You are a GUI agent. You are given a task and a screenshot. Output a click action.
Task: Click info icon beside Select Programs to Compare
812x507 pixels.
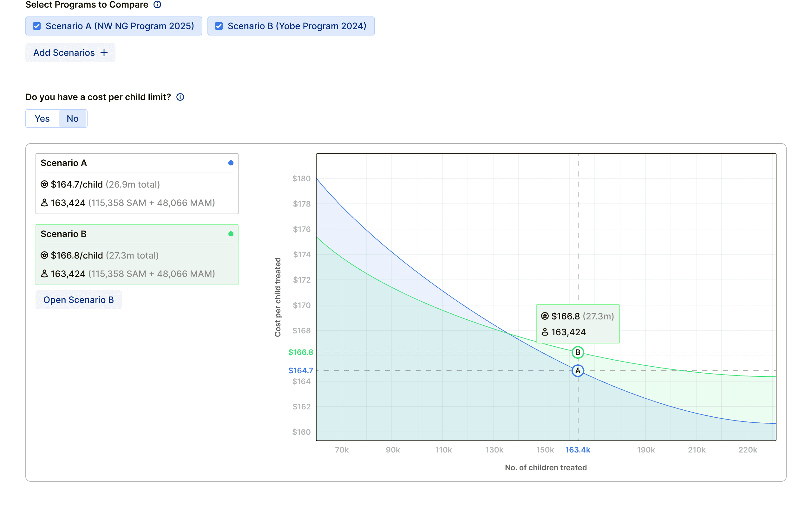(157, 5)
